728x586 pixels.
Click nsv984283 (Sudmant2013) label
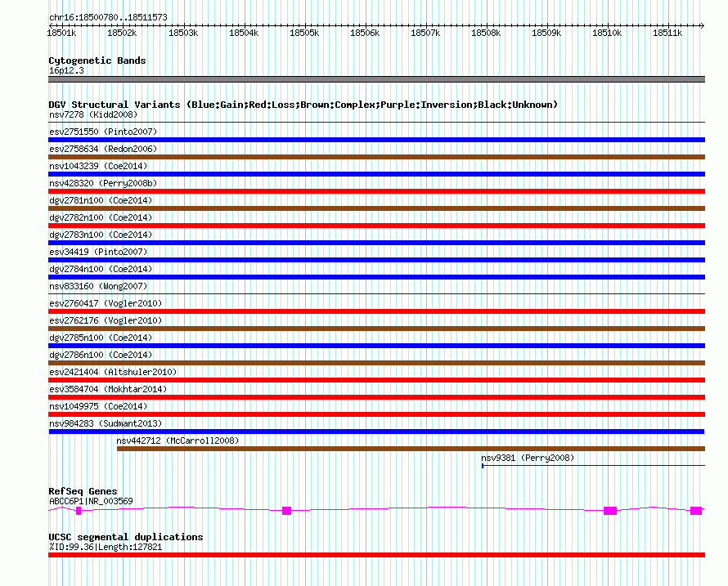coord(106,423)
